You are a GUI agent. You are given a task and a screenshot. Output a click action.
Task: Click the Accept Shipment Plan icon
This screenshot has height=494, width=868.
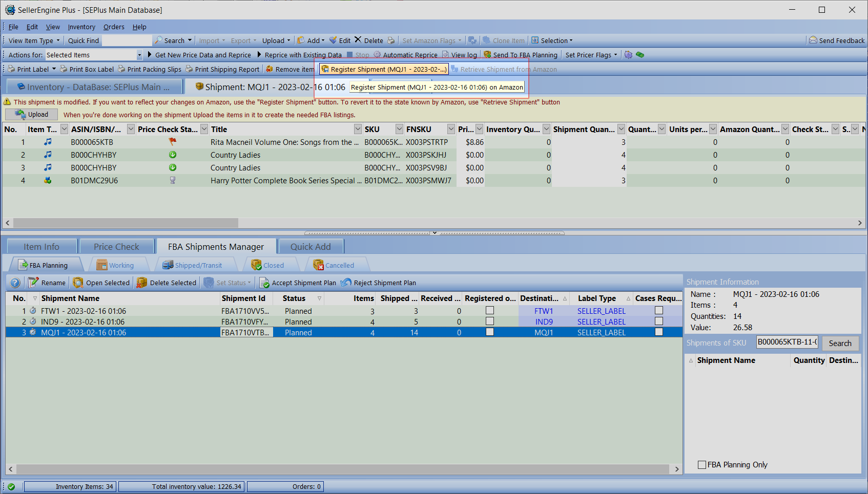coord(264,283)
